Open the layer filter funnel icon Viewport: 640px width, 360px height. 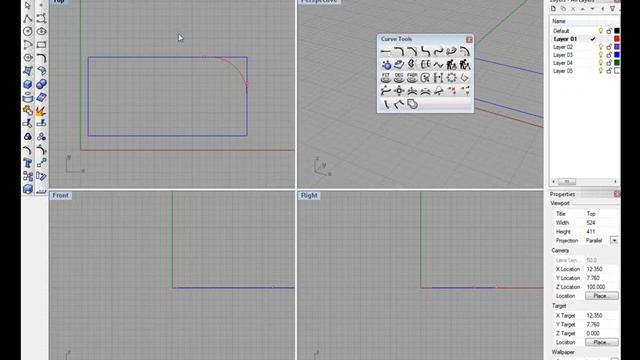tap(612, 9)
